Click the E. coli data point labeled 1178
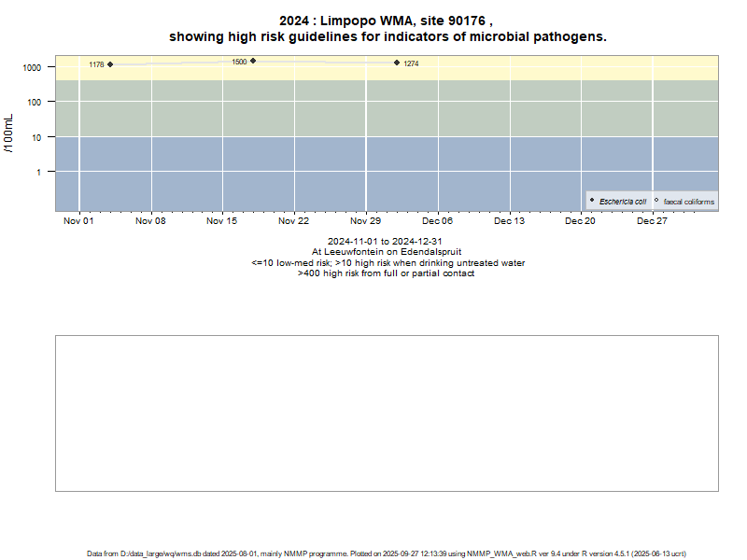747x560 pixels. (x=110, y=64)
